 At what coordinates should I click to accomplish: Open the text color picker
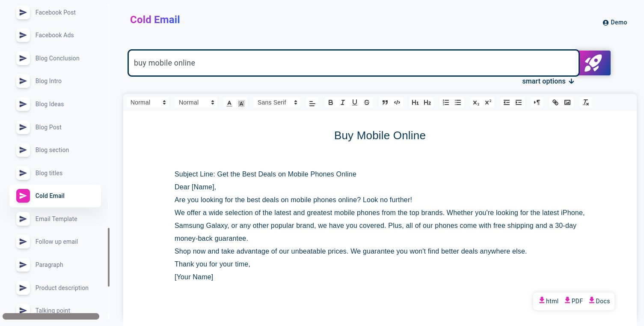pyautogui.click(x=229, y=103)
